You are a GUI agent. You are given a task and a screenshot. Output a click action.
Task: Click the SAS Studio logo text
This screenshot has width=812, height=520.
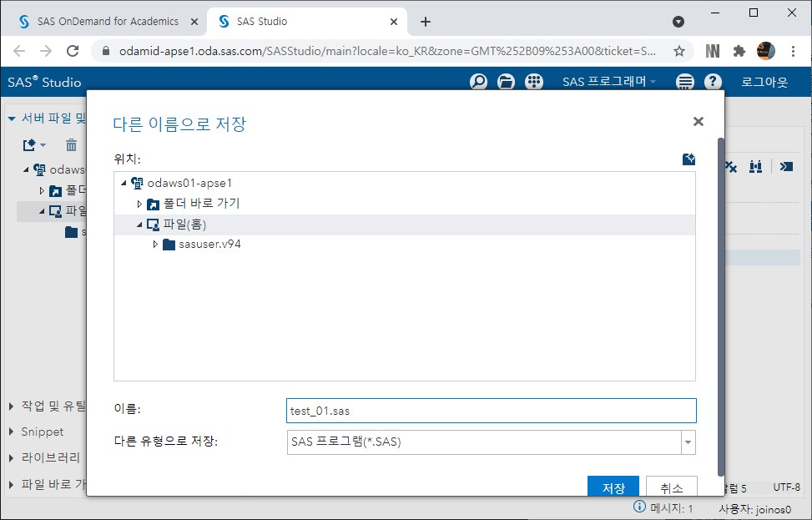pyautogui.click(x=44, y=82)
